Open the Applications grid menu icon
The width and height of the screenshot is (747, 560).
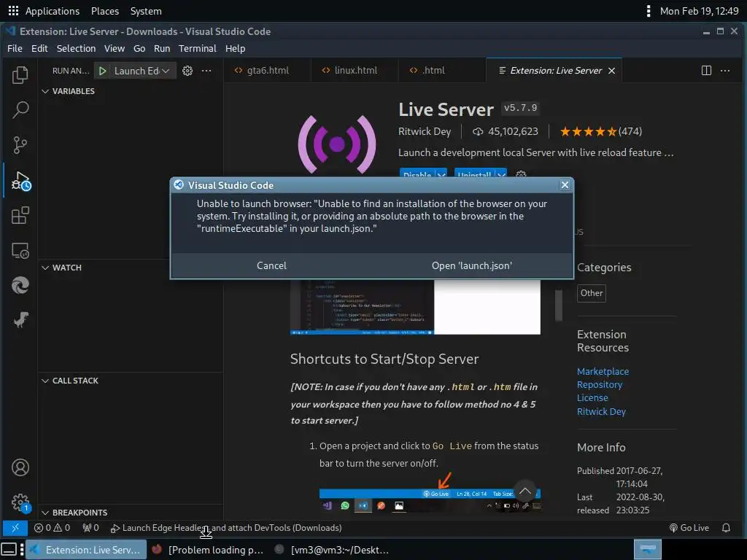pyautogui.click(x=13, y=10)
